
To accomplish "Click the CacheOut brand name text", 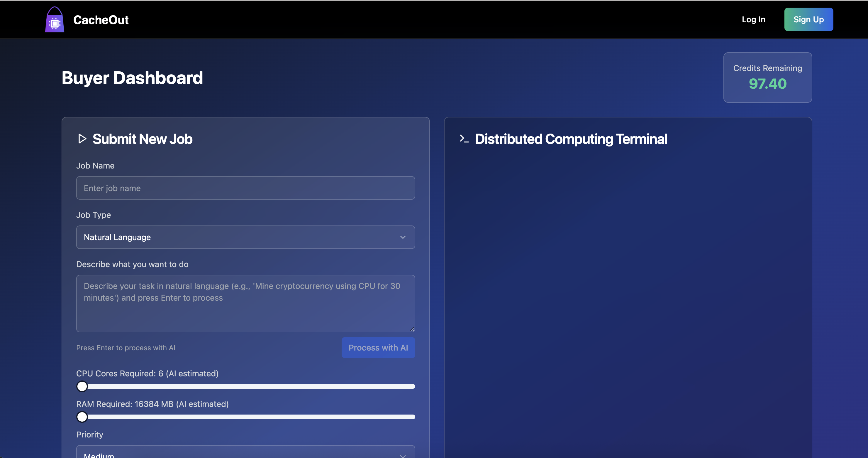I will coord(101,20).
